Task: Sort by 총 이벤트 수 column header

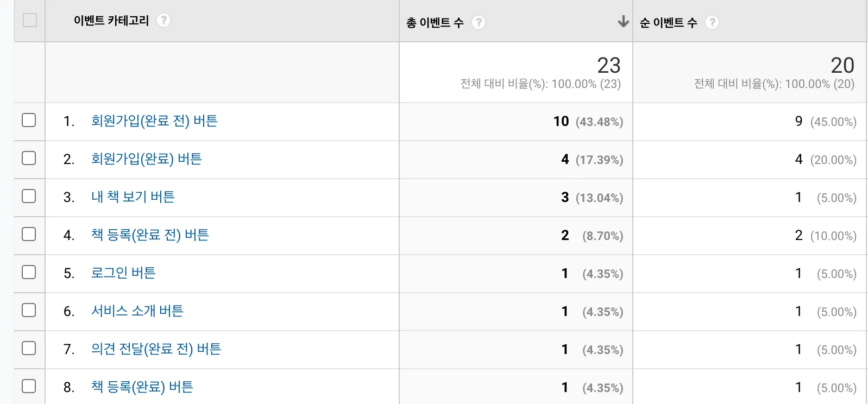Action: click(435, 23)
